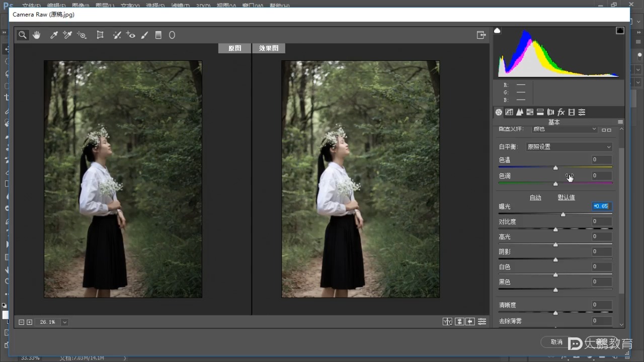The width and height of the screenshot is (644, 362).
Task: Open the Split Toning panel icon
Action: click(x=540, y=112)
